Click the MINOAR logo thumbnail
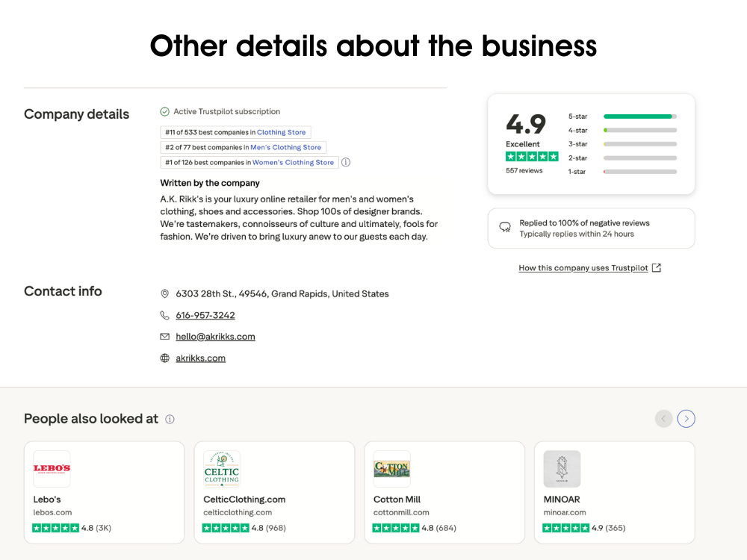Image resolution: width=747 pixels, height=560 pixels. (562, 469)
